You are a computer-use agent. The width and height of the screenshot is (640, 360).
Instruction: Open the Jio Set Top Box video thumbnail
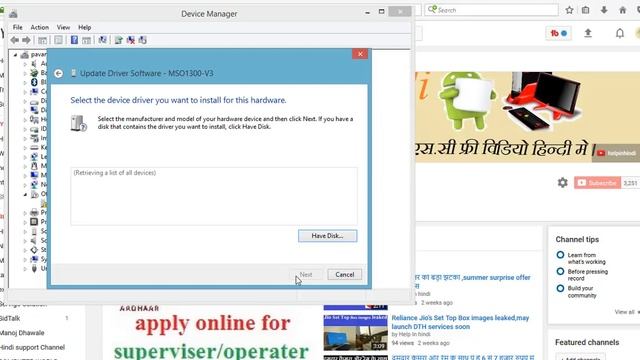click(x=356, y=332)
